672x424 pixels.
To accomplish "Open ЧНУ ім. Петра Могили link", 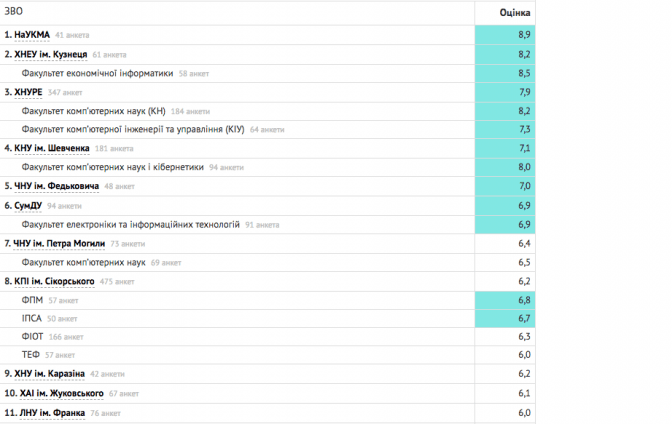I will [x=61, y=243].
